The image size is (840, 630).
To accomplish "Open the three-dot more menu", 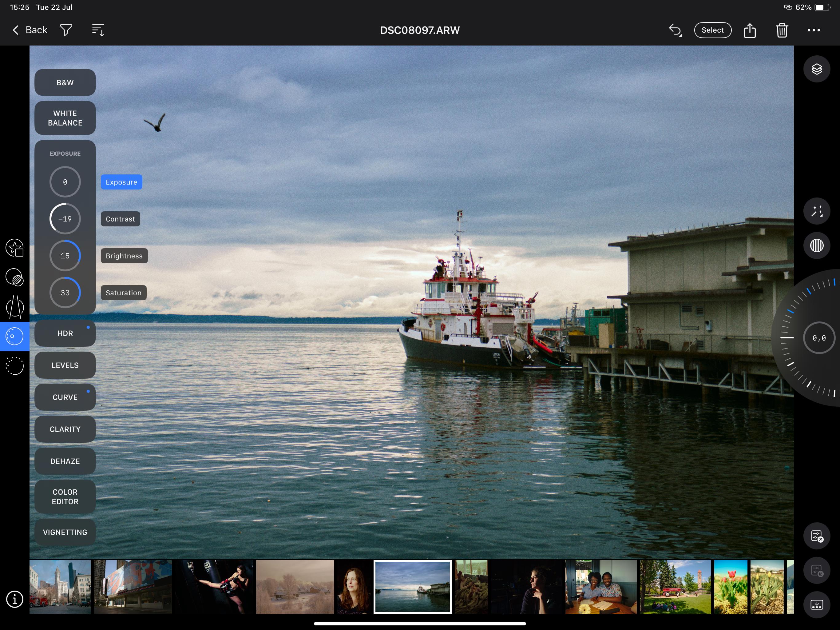I will [x=814, y=30].
